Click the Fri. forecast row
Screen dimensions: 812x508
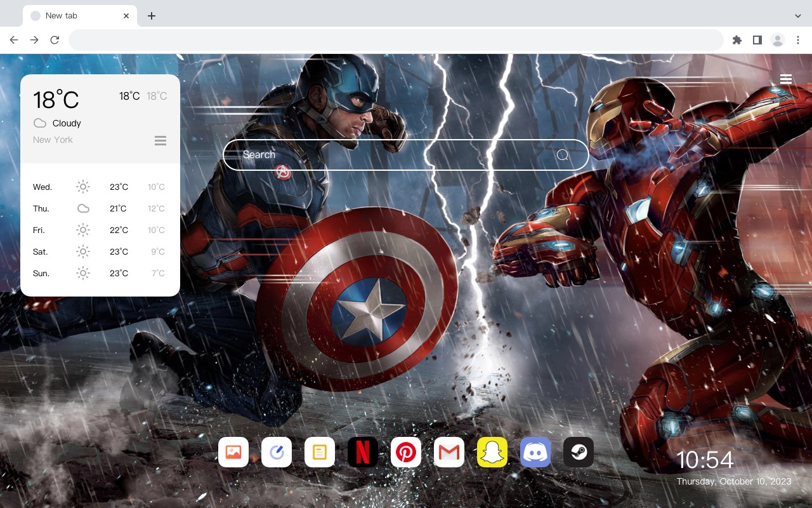[x=100, y=230]
